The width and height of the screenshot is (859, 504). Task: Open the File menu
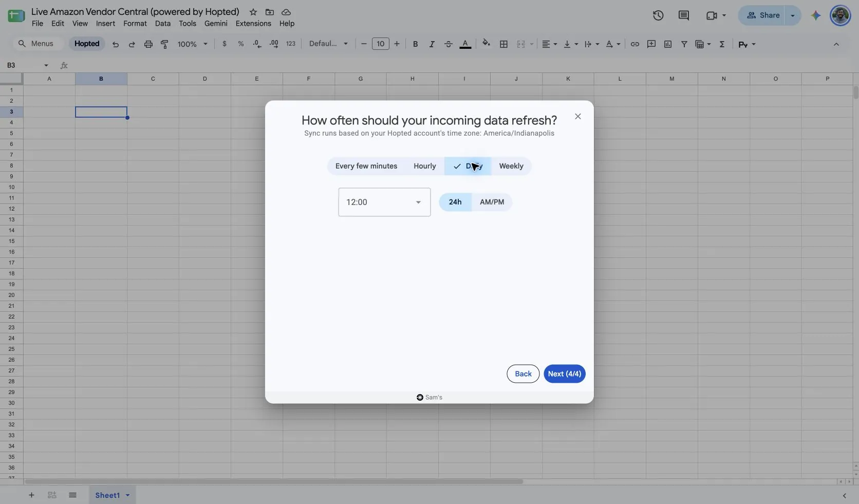tap(38, 24)
